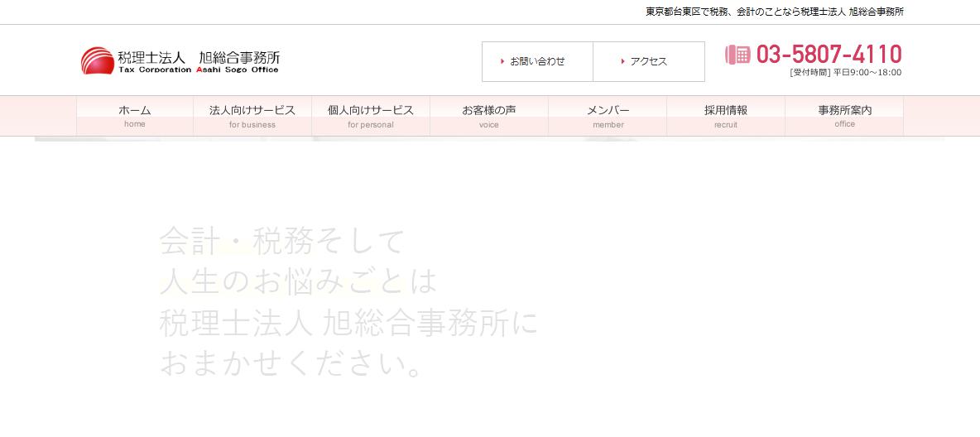
Task: Open 事務所案内 office menu item
Action: pyautogui.click(x=844, y=116)
